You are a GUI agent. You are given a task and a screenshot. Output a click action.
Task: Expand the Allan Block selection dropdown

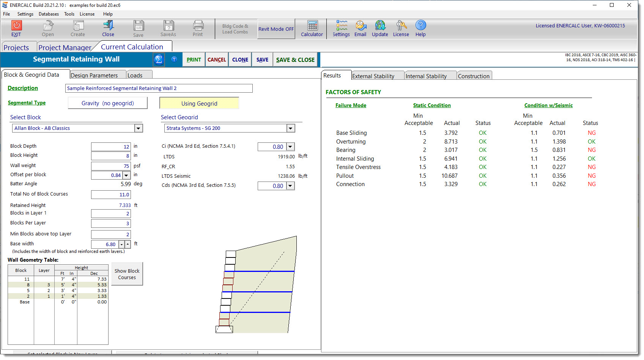pyautogui.click(x=139, y=128)
